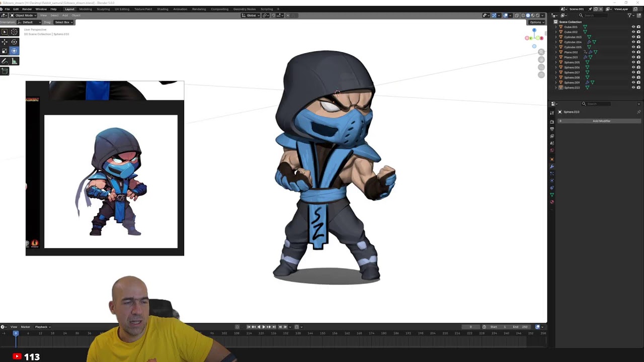Disable Sphere.007 in renders via camera icon
This screenshot has height=362, width=644.
click(x=638, y=72)
